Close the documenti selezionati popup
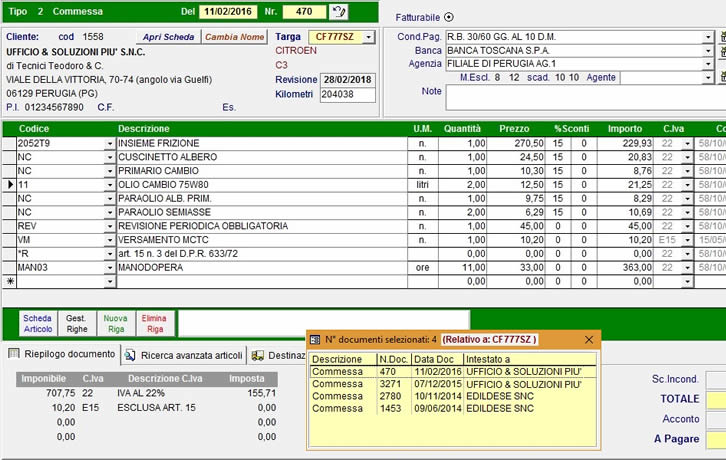The width and height of the screenshot is (726, 460). (589, 340)
